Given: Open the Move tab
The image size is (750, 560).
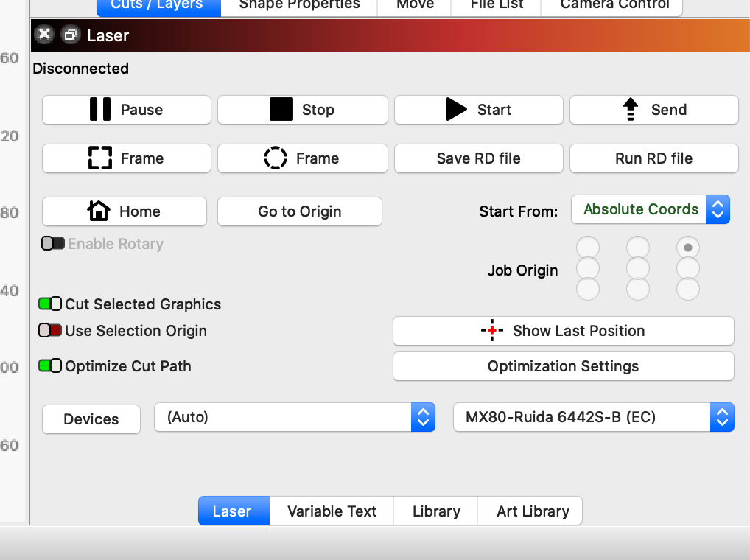Looking at the screenshot, I should coord(414,7).
